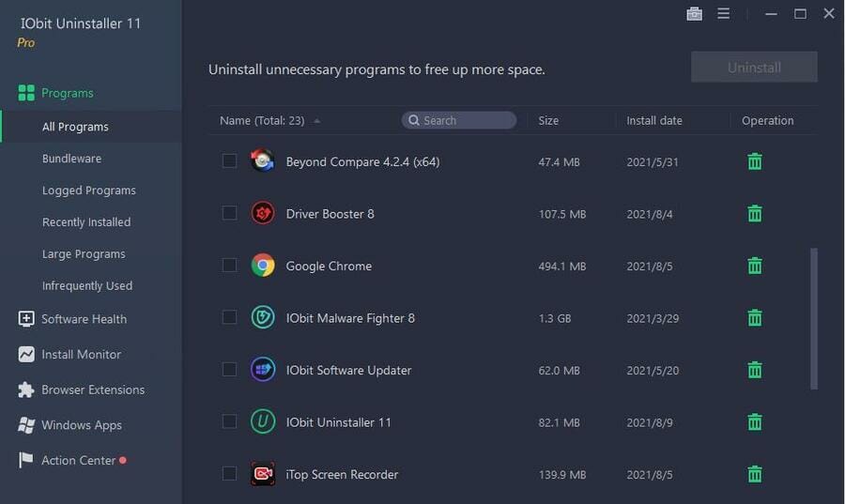
Task: Focus the Search input field
Action: pyautogui.click(x=458, y=120)
